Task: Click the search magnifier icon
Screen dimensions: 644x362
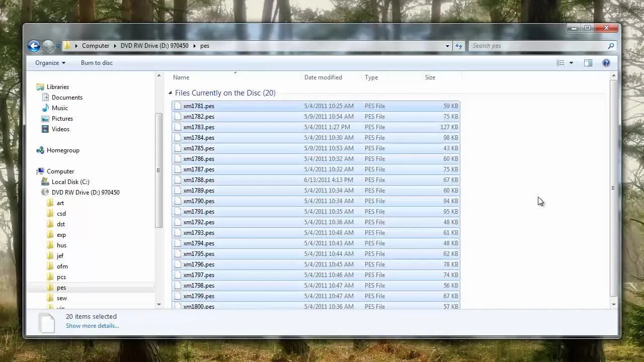Action: [610, 46]
